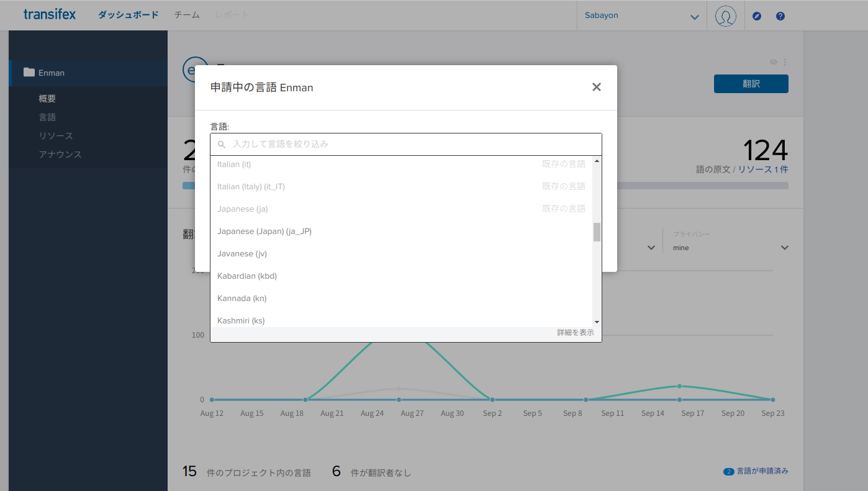Open the help question mark icon
This screenshot has height=491, width=868.
[x=780, y=16]
